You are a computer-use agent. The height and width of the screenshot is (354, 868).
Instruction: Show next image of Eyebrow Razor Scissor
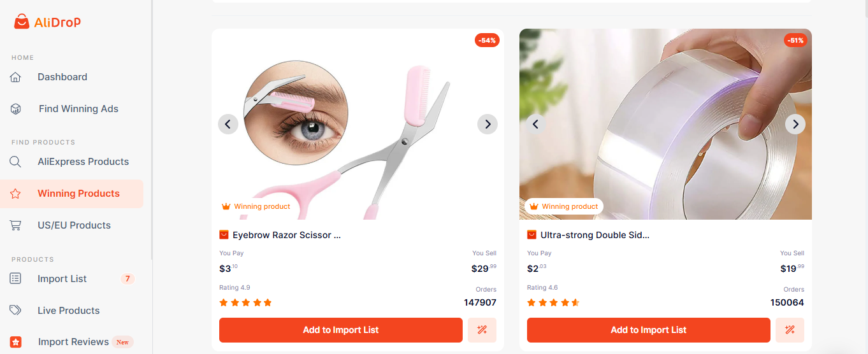point(488,124)
